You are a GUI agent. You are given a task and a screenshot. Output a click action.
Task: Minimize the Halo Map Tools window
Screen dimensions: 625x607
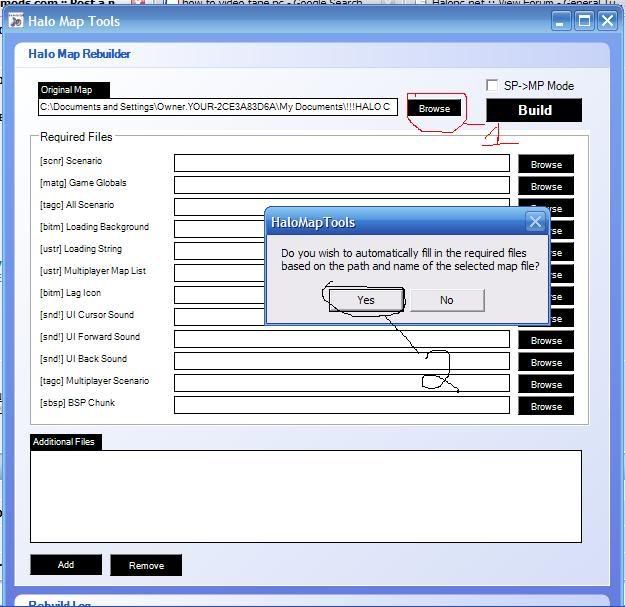pyautogui.click(x=560, y=21)
